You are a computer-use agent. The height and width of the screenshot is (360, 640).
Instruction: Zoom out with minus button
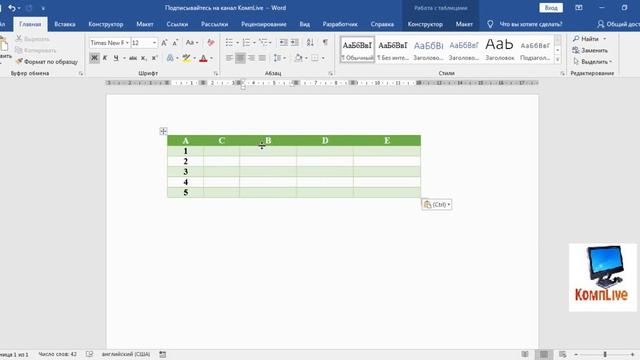(576, 354)
